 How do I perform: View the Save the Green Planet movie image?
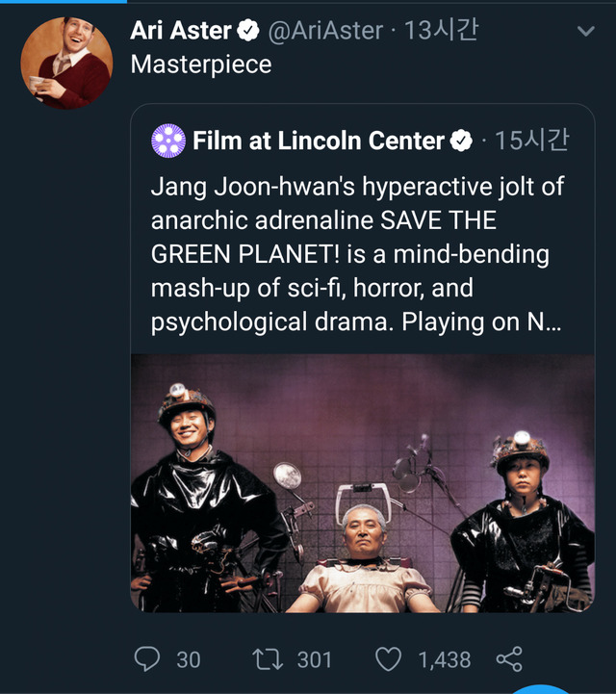[363, 482]
